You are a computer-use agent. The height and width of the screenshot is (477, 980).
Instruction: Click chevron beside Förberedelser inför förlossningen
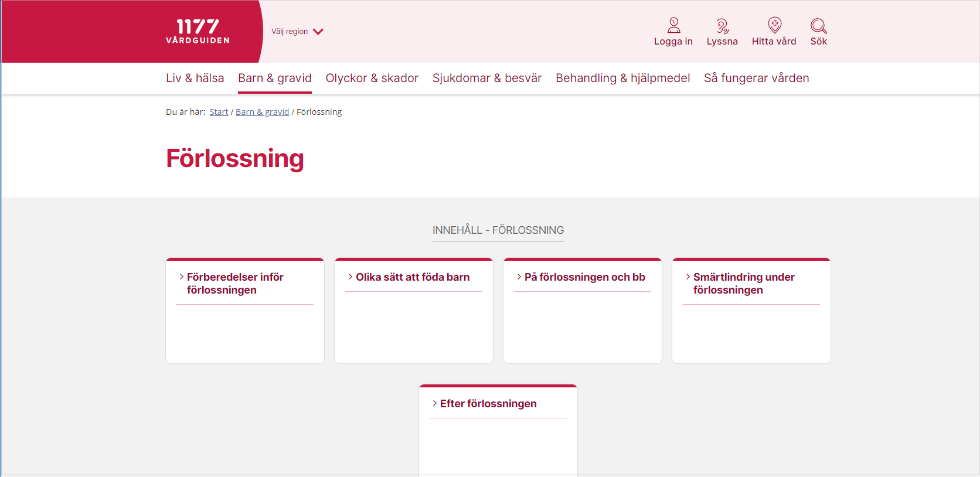[x=182, y=277]
